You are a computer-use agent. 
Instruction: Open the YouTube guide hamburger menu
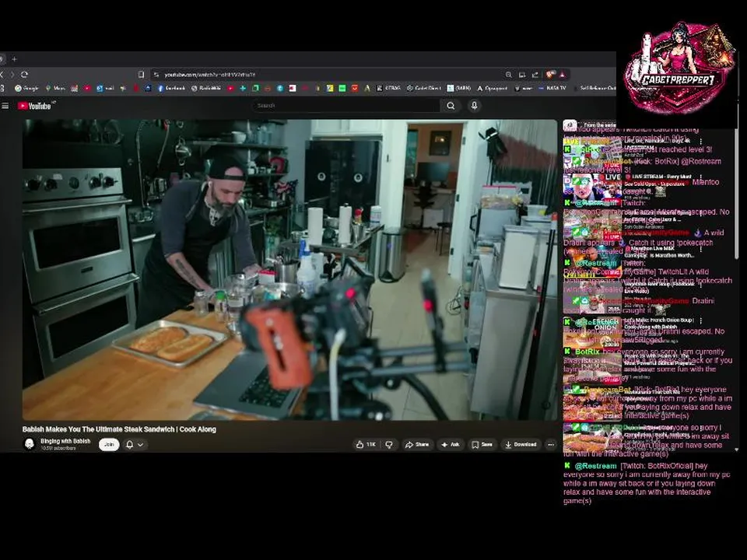(x=5, y=106)
